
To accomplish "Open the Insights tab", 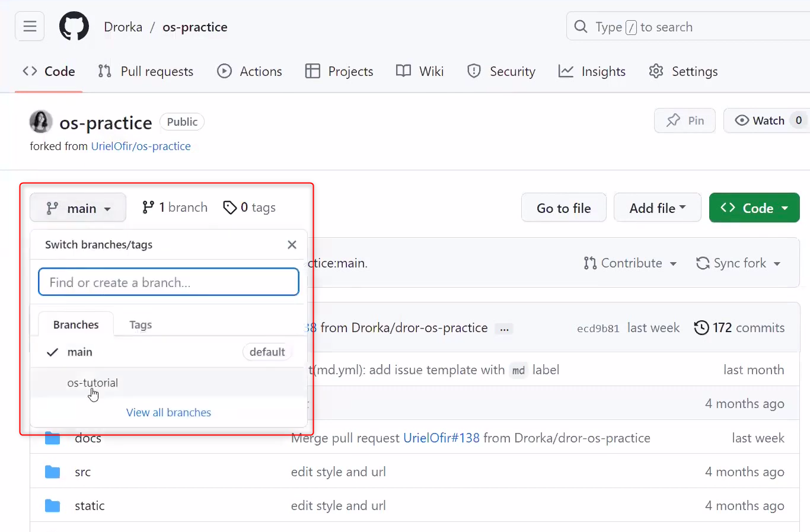I will pyautogui.click(x=592, y=71).
